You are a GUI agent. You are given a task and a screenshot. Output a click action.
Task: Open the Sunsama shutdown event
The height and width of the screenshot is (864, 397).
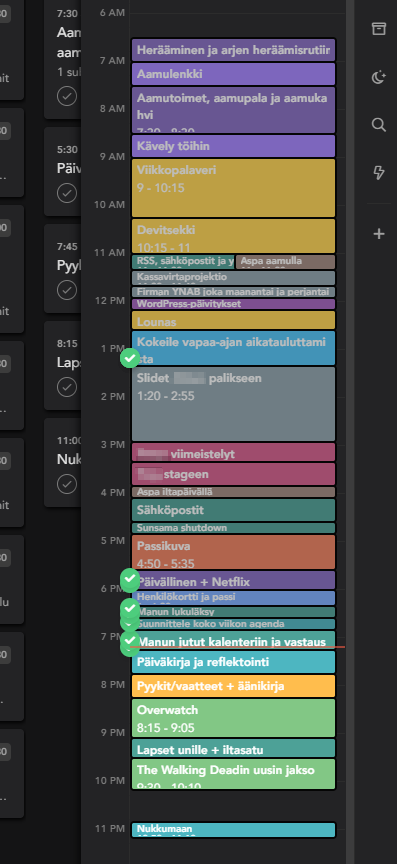pos(233,528)
